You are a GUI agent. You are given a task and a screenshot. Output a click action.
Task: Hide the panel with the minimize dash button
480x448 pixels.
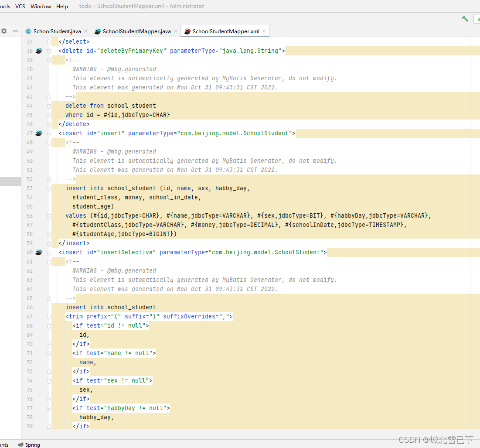tap(15, 31)
